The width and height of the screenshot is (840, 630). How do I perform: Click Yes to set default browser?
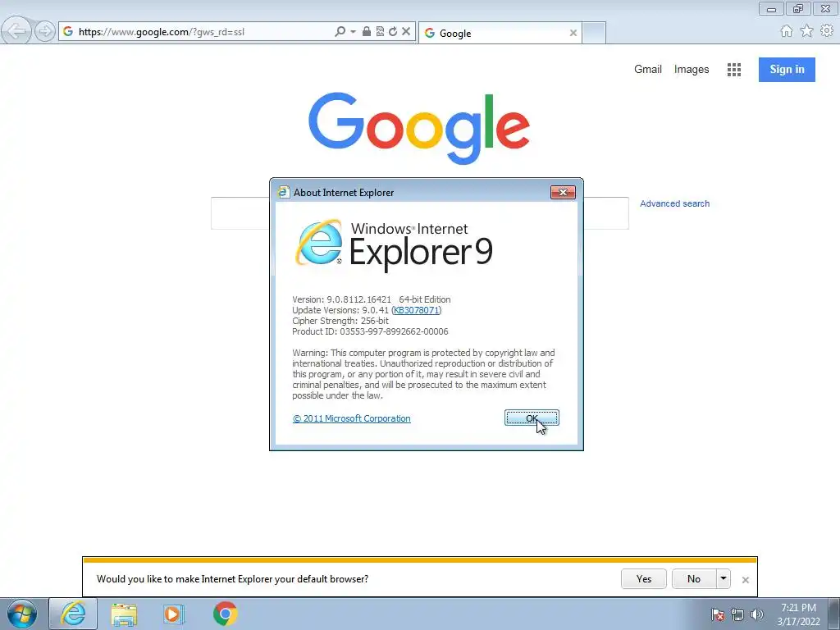(643, 578)
